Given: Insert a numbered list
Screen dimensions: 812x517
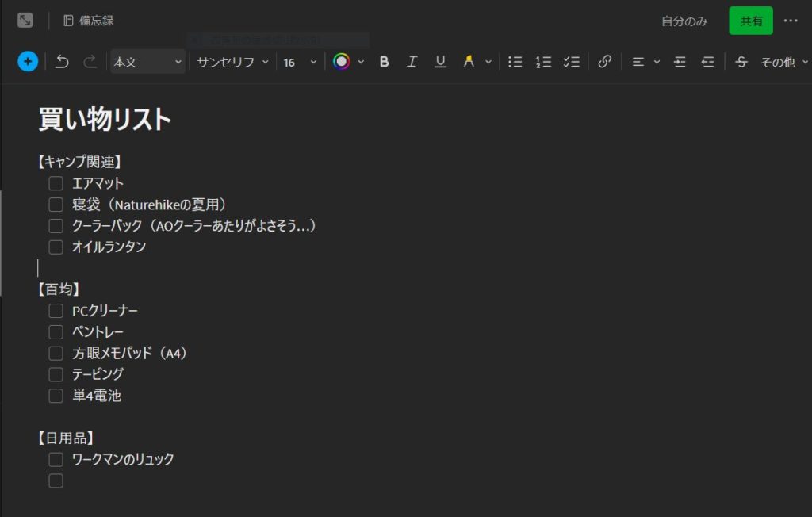Looking at the screenshot, I should tap(543, 62).
